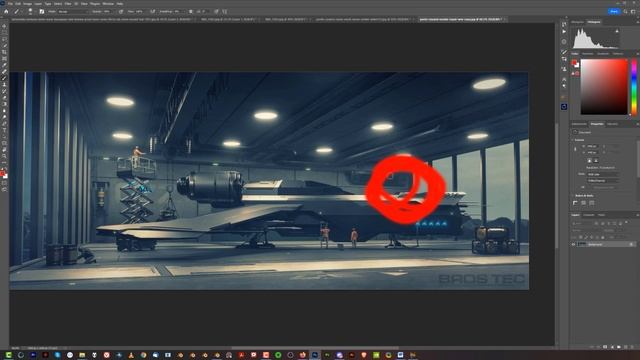Select the Gradient tool
This screenshot has width=640, height=360.
coord(4,104)
